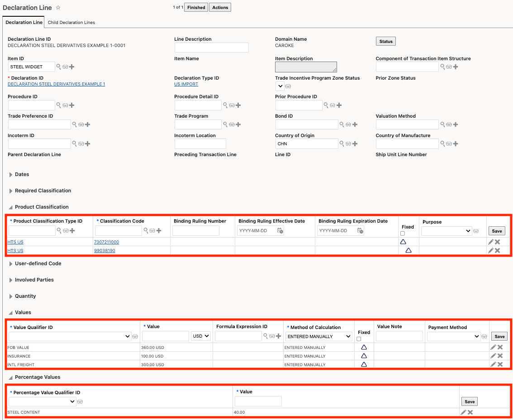Expand the Involved Parties section
This screenshot has width=513, height=420.
11,280
